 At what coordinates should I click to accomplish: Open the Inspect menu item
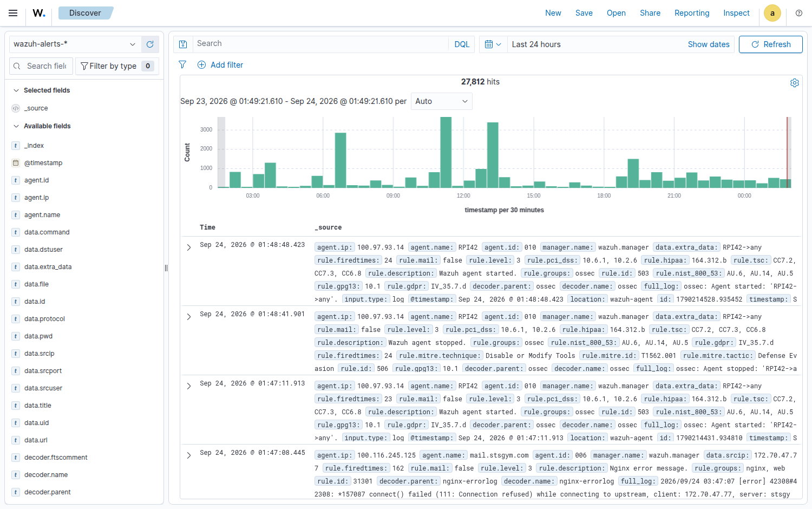point(736,13)
